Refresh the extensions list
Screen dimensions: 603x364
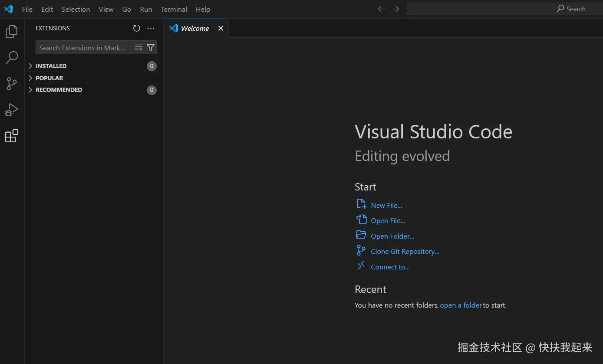click(x=136, y=28)
